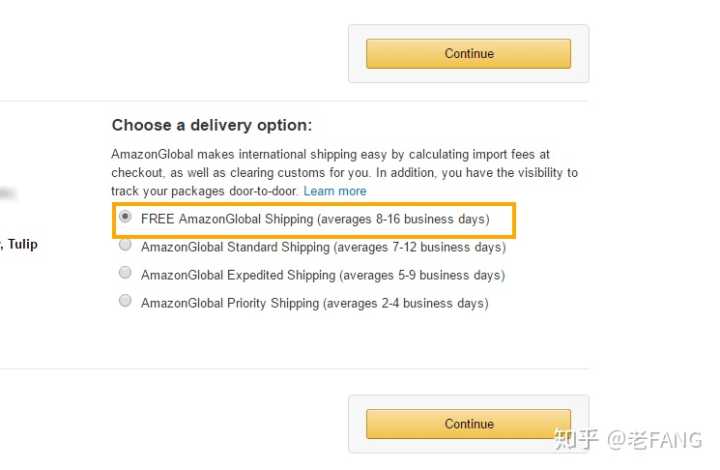Click the Standard Shipping 7-12 business days label

323,246
